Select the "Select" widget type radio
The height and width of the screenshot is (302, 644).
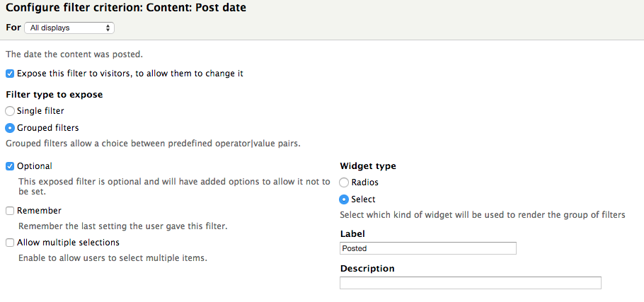[345, 199]
